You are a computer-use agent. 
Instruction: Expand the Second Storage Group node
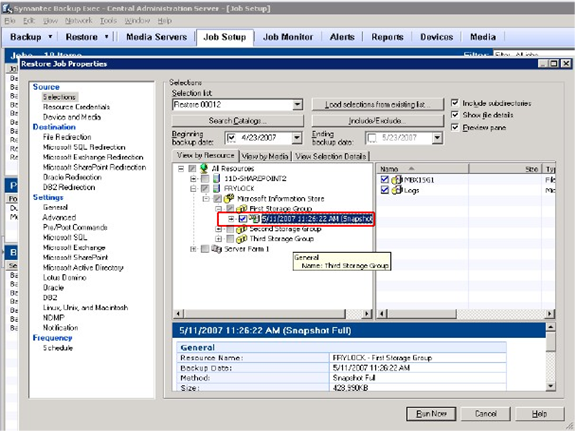click(x=219, y=229)
